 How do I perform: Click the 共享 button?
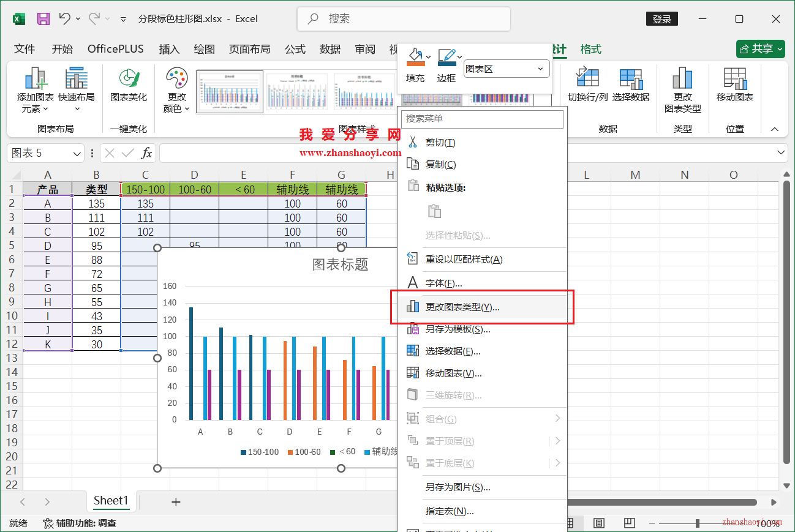760,49
